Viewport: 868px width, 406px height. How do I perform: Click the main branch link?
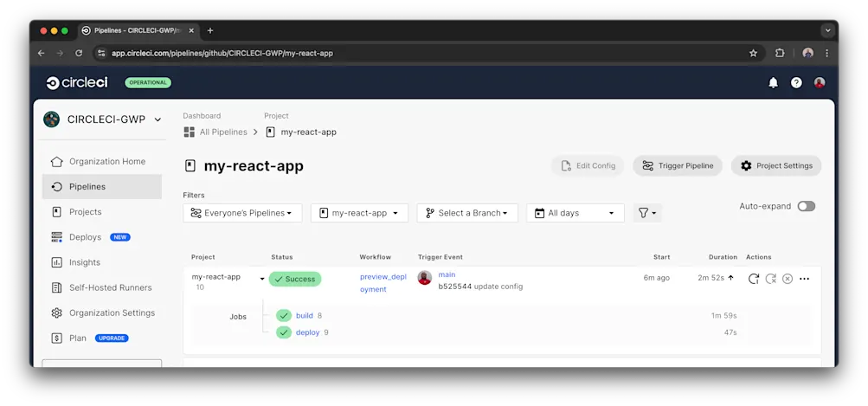pos(447,274)
